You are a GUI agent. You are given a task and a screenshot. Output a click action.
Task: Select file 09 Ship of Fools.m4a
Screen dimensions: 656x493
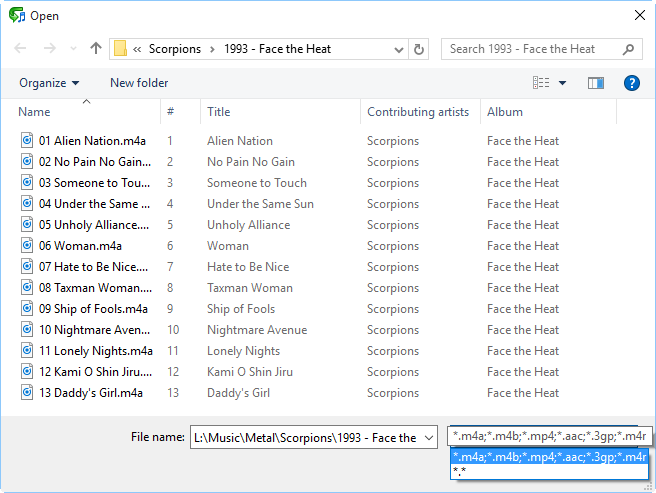pyautogui.click(x=93, y=308)
